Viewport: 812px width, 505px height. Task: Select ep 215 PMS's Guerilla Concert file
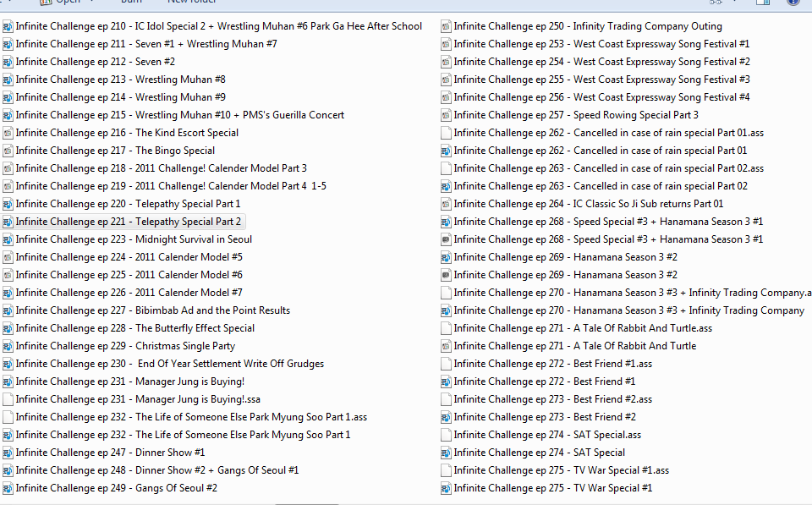[x=179, y=115]
